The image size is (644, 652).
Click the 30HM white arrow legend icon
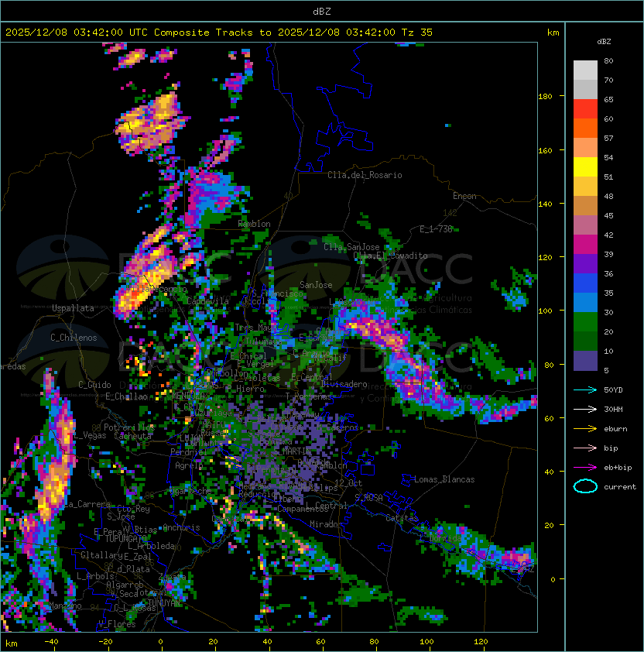point(585,409)
